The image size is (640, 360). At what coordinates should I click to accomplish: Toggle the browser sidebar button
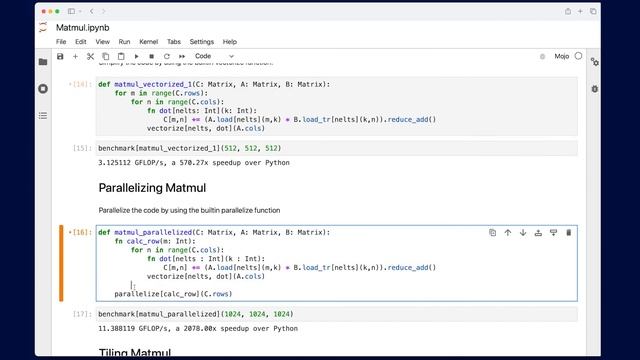71,11
